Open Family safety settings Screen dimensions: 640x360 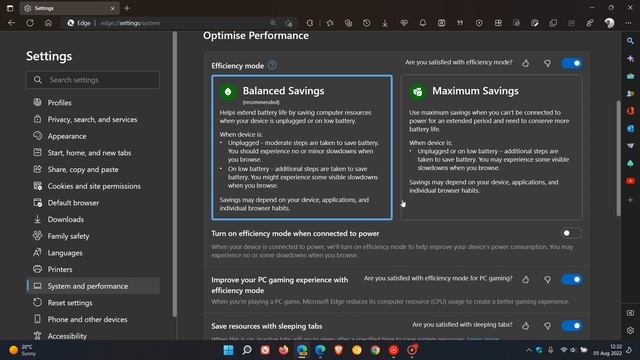(x=93, y=236)
